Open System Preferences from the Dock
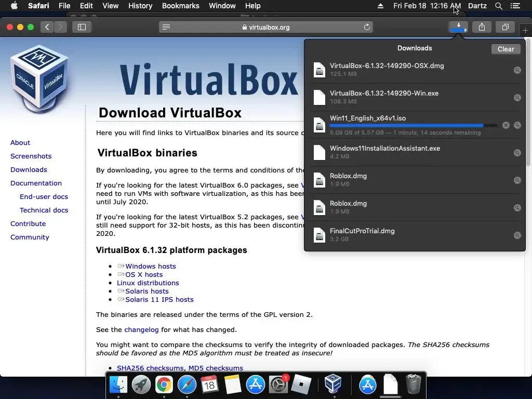This screenshot has height=399, width=532. coord(278,384)
